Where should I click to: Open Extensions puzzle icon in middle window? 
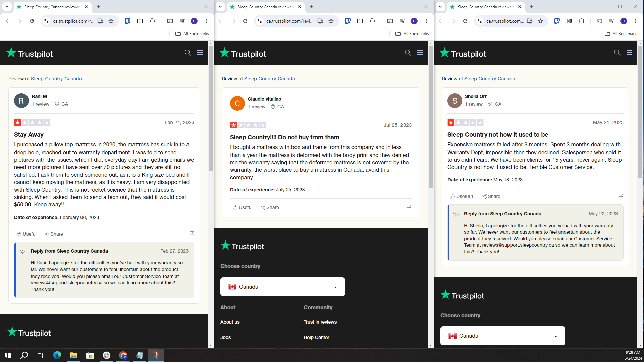click(372, 21)
